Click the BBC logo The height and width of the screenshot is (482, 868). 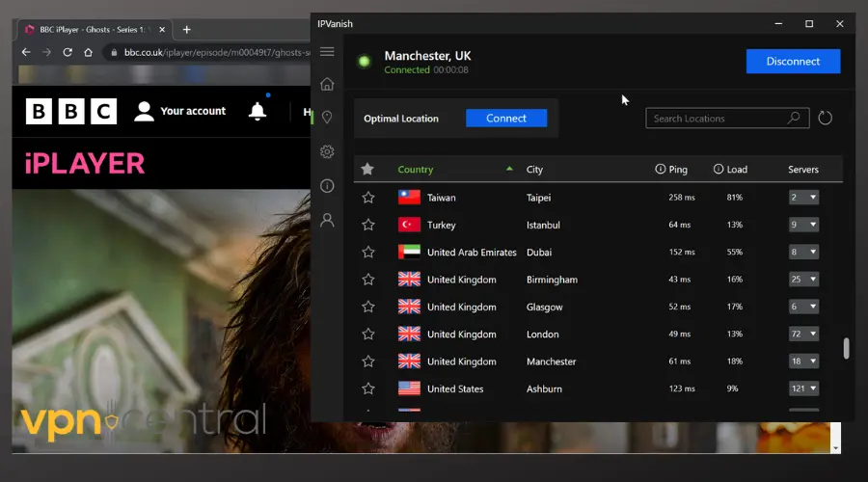point(71,111)
